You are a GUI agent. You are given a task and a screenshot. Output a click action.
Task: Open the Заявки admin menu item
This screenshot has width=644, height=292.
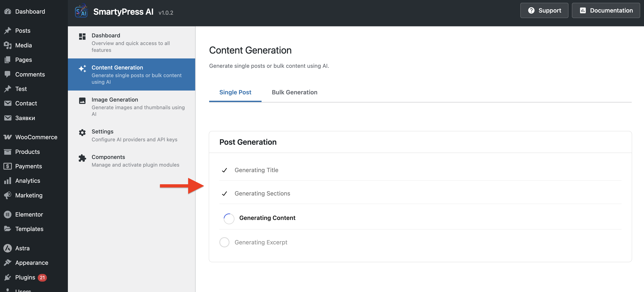[x=25, y=118]
